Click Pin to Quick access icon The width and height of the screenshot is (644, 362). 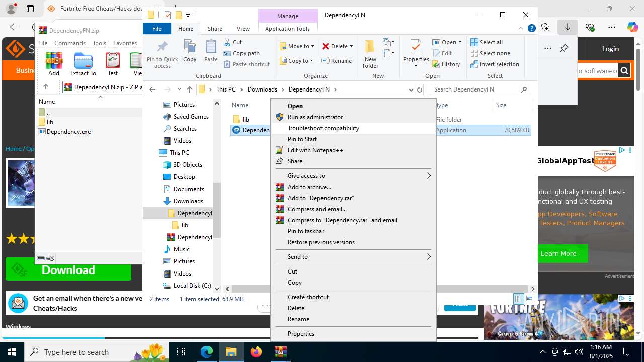click(162, 54)
